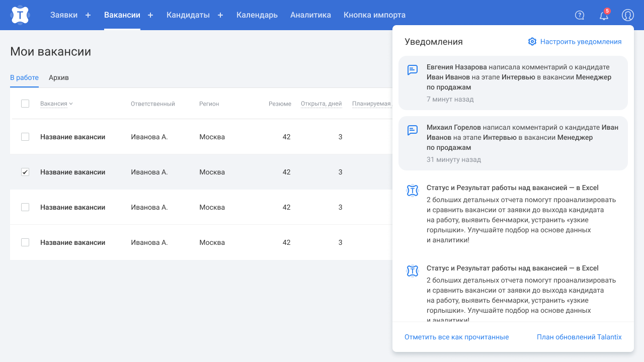Switch to the В работе tab
This screenshot has width=644, height=362.
coord(24,77)
